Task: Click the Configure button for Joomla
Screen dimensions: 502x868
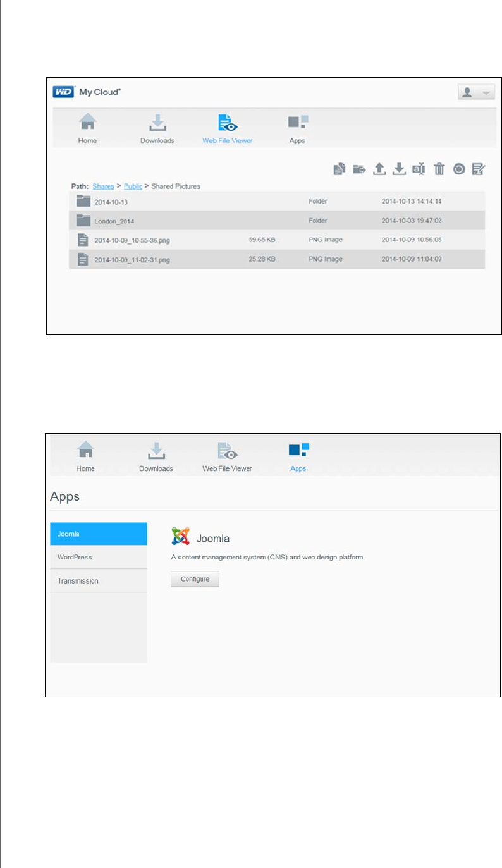Action: click(x=195, y=579)
